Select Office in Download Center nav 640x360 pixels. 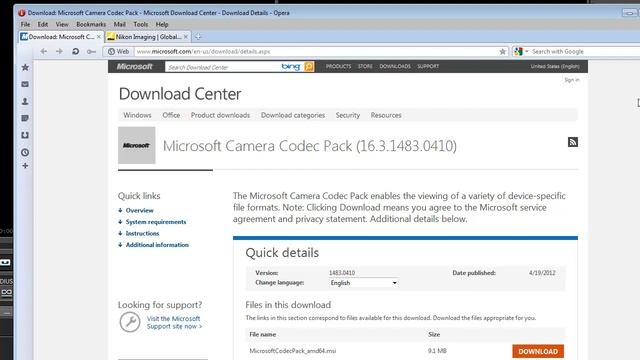(171, 115)
